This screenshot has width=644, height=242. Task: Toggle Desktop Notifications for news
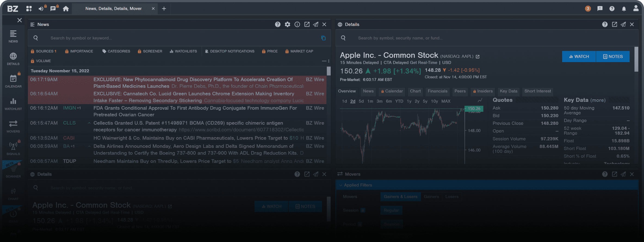[230, 51]
